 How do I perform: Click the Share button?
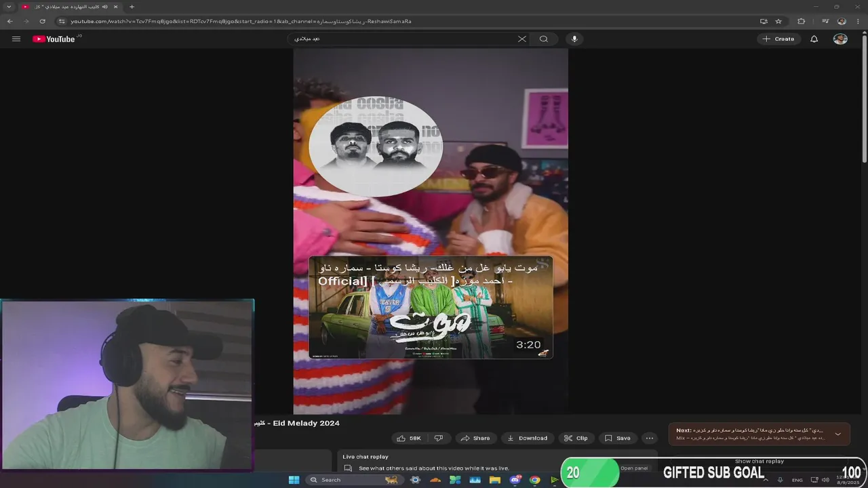click(x=475, y=438)
